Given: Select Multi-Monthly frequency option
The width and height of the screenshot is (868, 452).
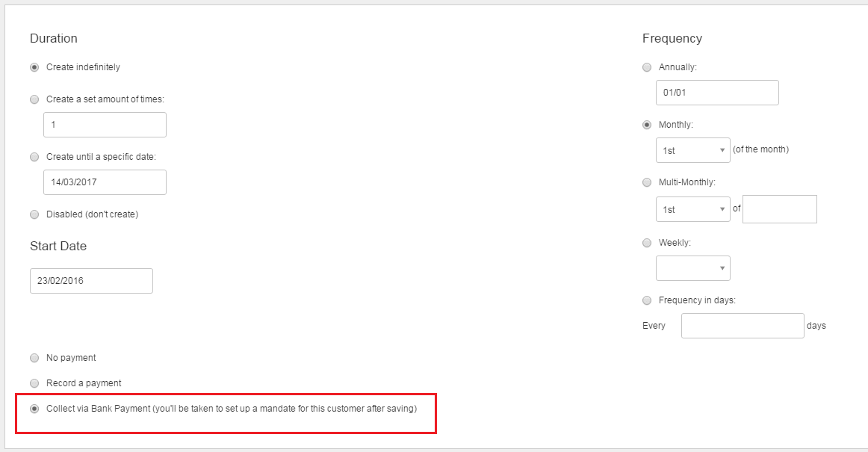Looking at the screenshot, I should pyautogui.click(x=647, y=182).
